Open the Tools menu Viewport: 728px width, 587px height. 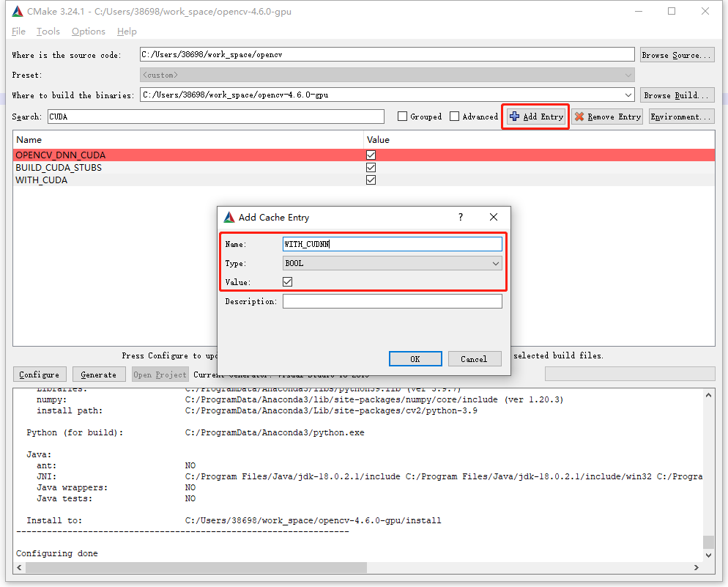coord(48,32)
